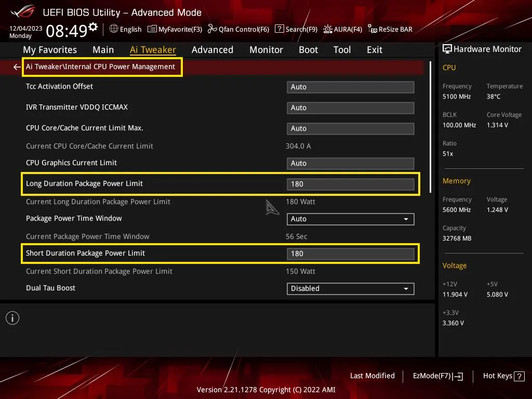Open Search(F9) tool
Screen dimensions: 532x399
coord(296,29)
